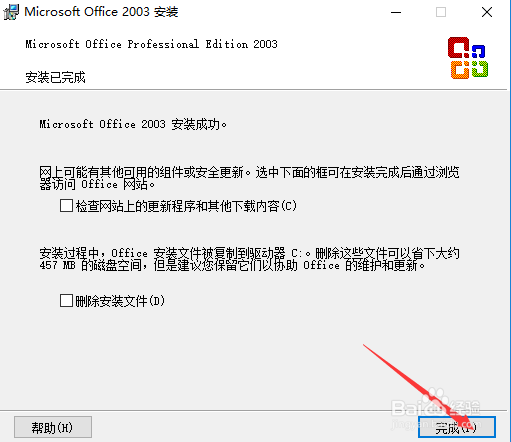Click the 检查网站上的更新程序和其他下载内容(C) label text
This screenshot has height=442, width=511.
click(x=186, y=206)
